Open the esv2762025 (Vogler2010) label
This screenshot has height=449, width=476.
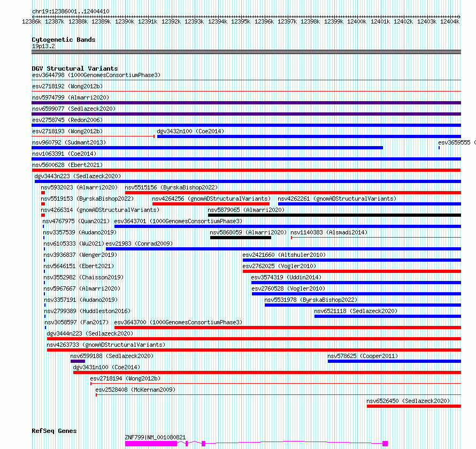point(279,266)
